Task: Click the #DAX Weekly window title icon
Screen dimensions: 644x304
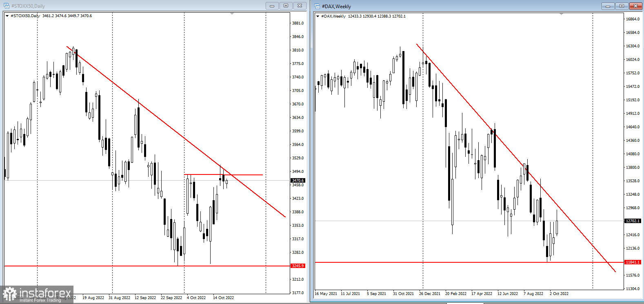Action: (317, 6)
